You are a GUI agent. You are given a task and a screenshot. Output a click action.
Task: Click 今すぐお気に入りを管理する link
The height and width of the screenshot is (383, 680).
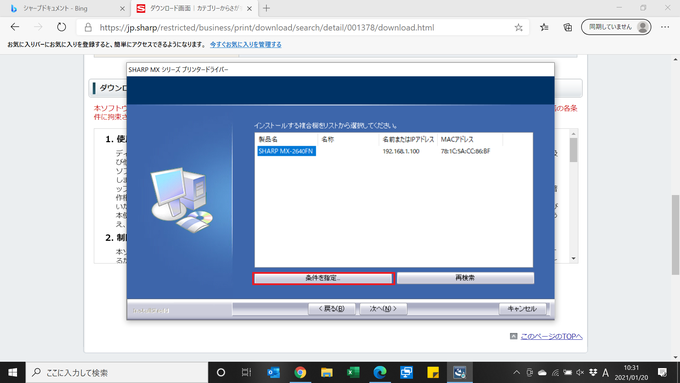(x=245, y=44)
